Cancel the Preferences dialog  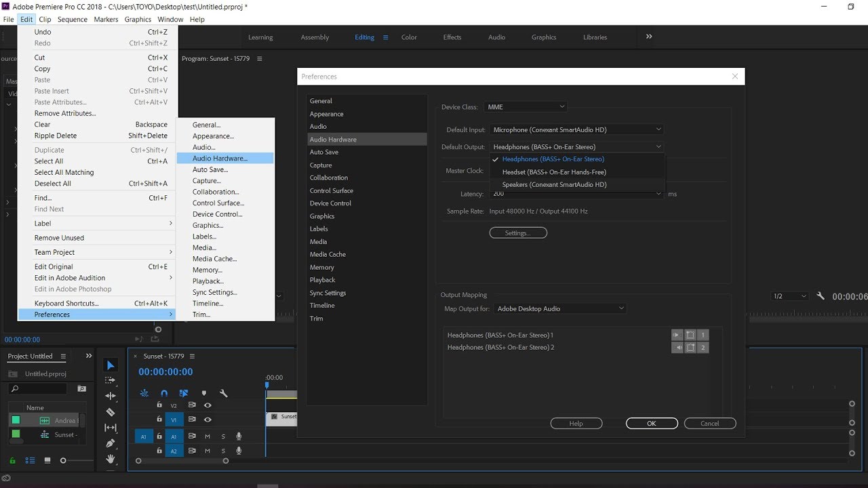[x=710, y=423]
